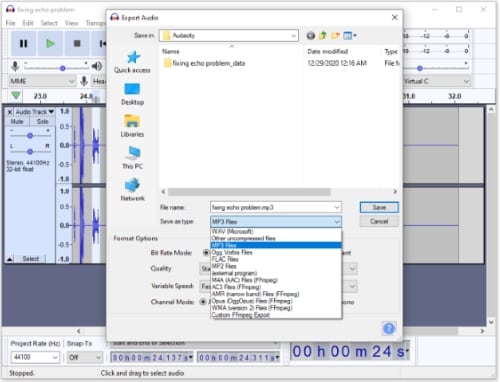The width and height of the screenshot is (500, 382).
Task: Adjust the track pan slider
Action: 30,151
